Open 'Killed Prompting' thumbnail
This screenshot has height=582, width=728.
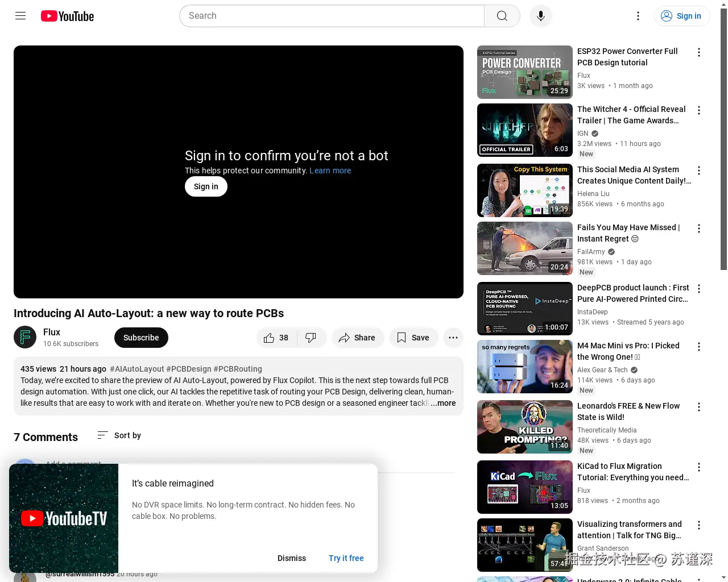click(x=525, y=427)
